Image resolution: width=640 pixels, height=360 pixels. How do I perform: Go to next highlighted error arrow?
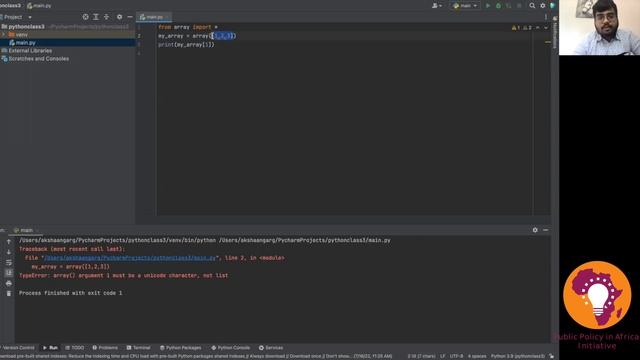[546, 28]
